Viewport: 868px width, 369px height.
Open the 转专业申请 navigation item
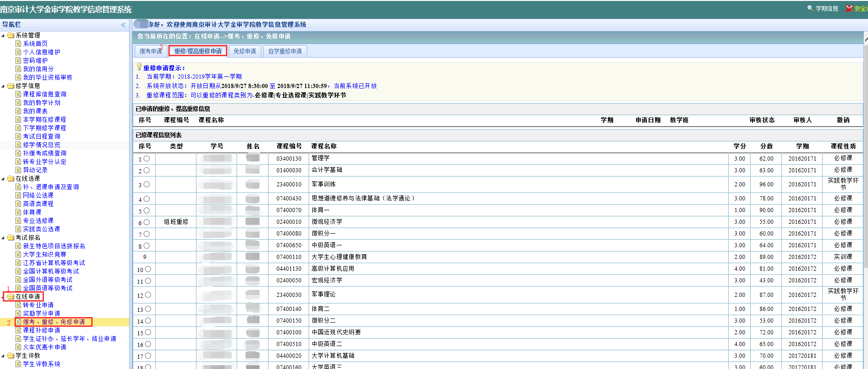(38, 305)
